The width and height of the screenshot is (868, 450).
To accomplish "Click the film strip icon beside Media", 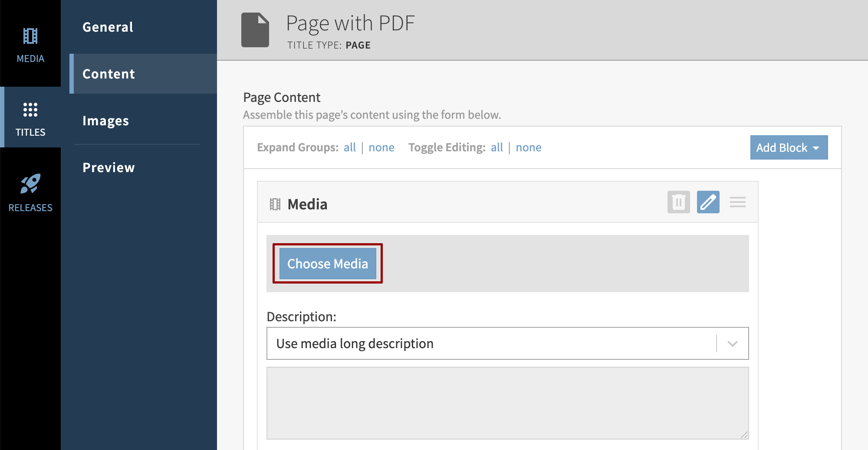I will [x=275, y=204].
